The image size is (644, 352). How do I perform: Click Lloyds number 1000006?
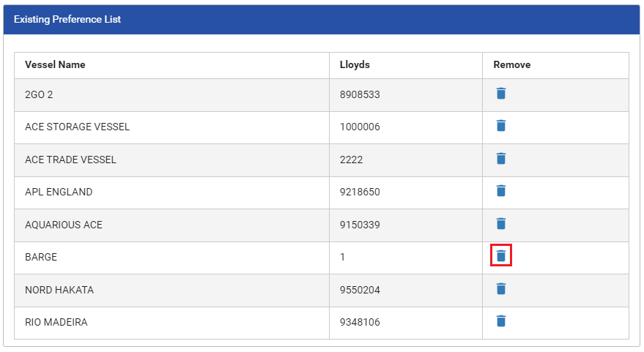[360, 127]
